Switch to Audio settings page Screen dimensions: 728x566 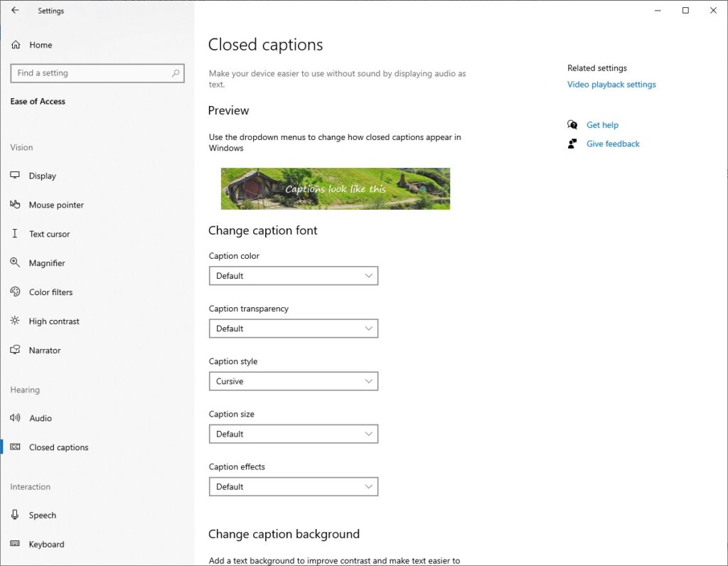(x=41, y=418)
